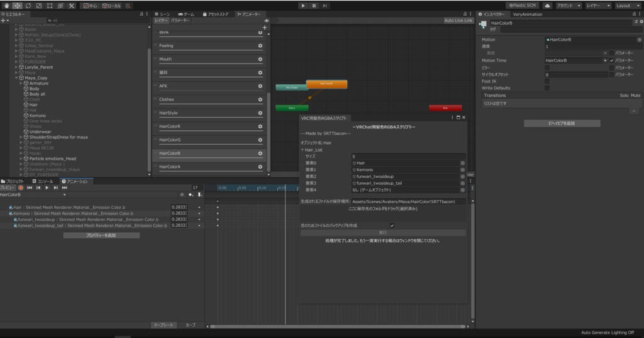644x338 pixels.
Task: Open inspector preset icon for HairColorB
Action: coord(636,22)
